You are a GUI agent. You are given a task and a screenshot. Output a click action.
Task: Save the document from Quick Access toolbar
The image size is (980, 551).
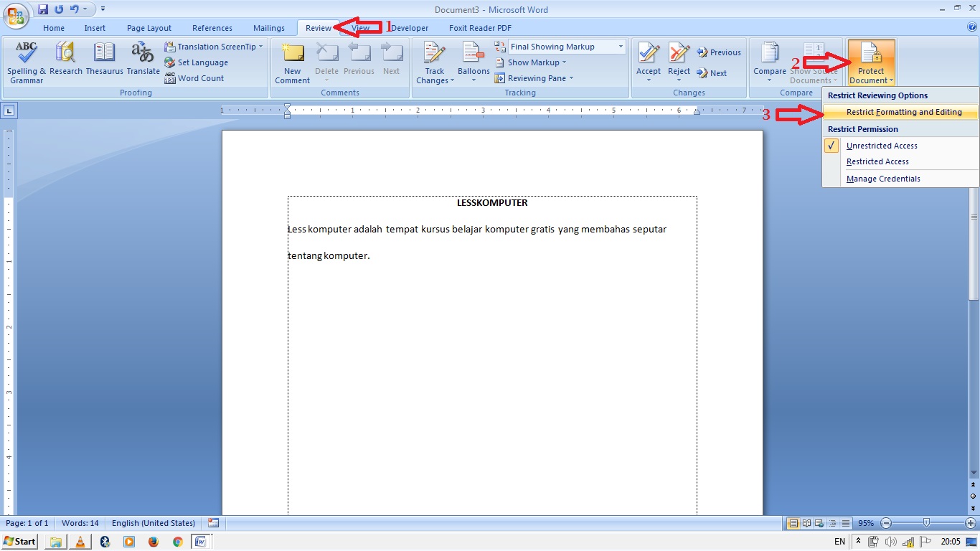pyautogui.click(x=43, y=9)
